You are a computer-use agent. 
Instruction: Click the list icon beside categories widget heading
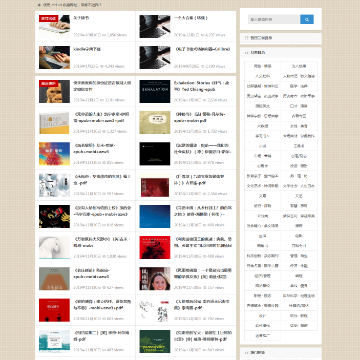click(x=247, y=53)
